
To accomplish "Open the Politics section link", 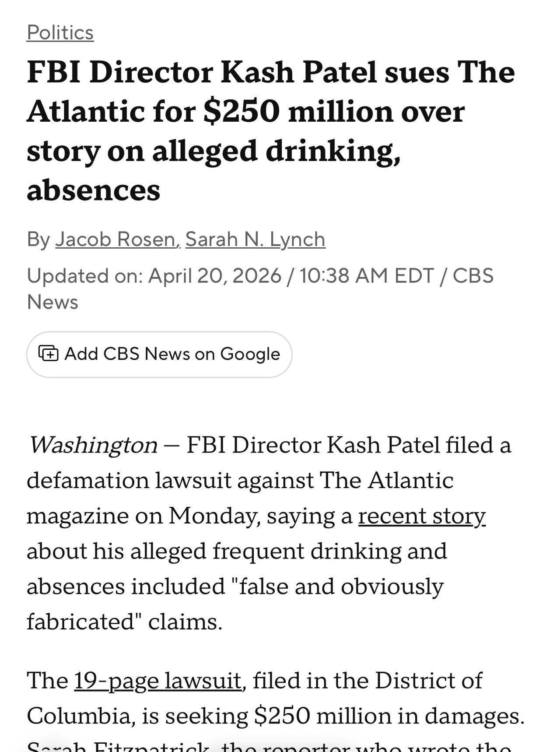I will click(60, 32).
